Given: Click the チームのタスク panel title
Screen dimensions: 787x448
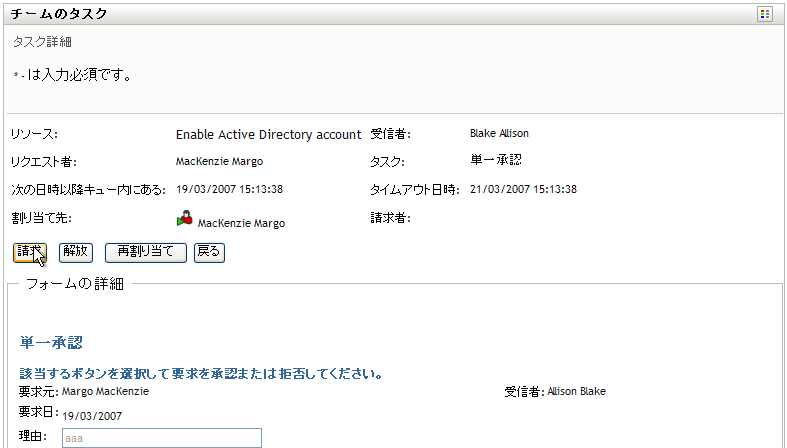Looking at the screenshot, I should point(59,14).
